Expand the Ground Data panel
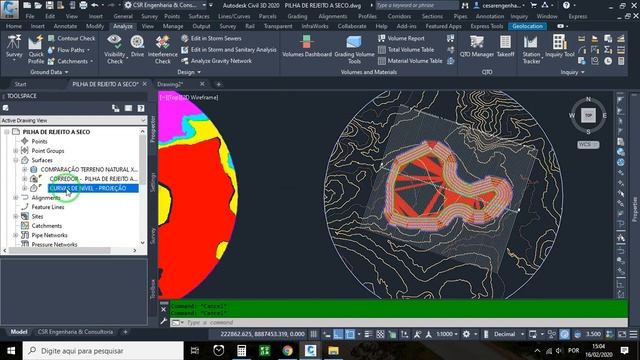This screenshot has height=360, width=640. click(49, 72)
